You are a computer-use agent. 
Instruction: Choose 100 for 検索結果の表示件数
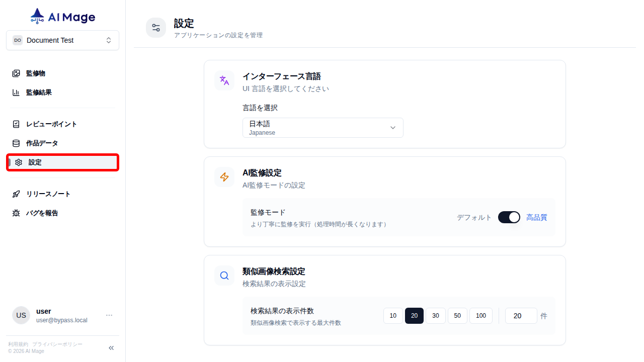pos(480,316)
